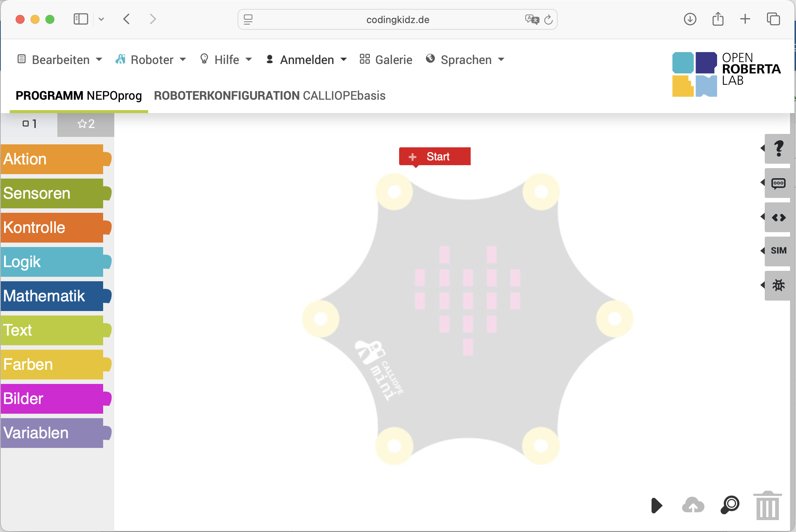Click the Hilfe lightbulb icon
The width and height of the screenshot is (796, 532).
204,58
